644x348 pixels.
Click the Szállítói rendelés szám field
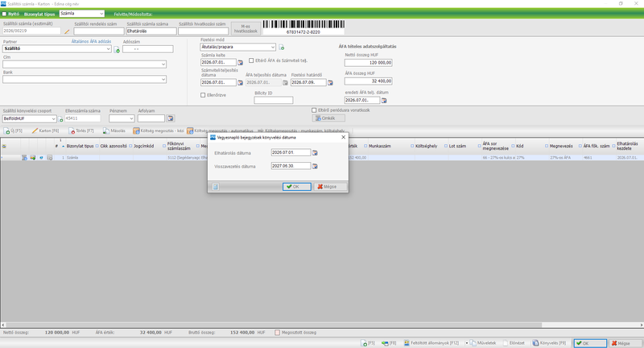pos(99,31)
